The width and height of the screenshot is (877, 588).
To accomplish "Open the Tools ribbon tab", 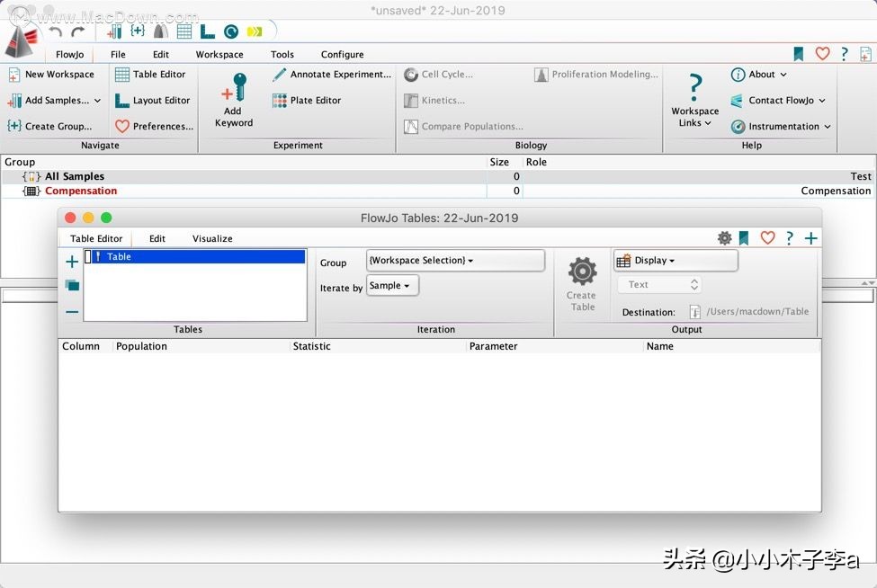I will click(282, 54).
